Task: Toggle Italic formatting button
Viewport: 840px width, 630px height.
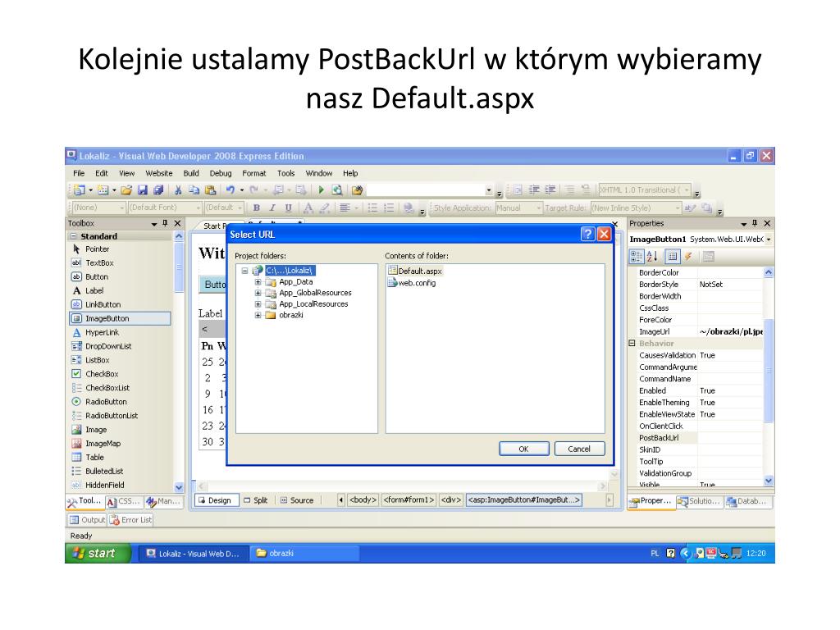Action: (x=272, y=208)
